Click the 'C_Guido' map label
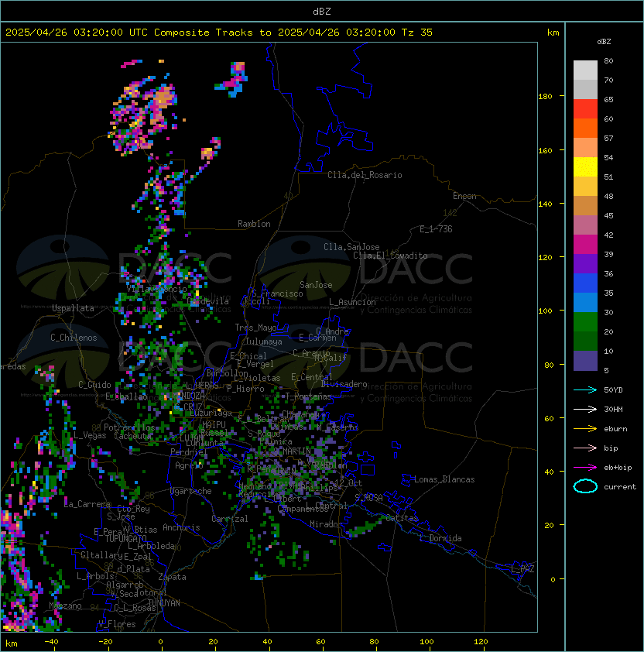Image resolution: width=644 pixels, height=652 pixels. point(94,385)
